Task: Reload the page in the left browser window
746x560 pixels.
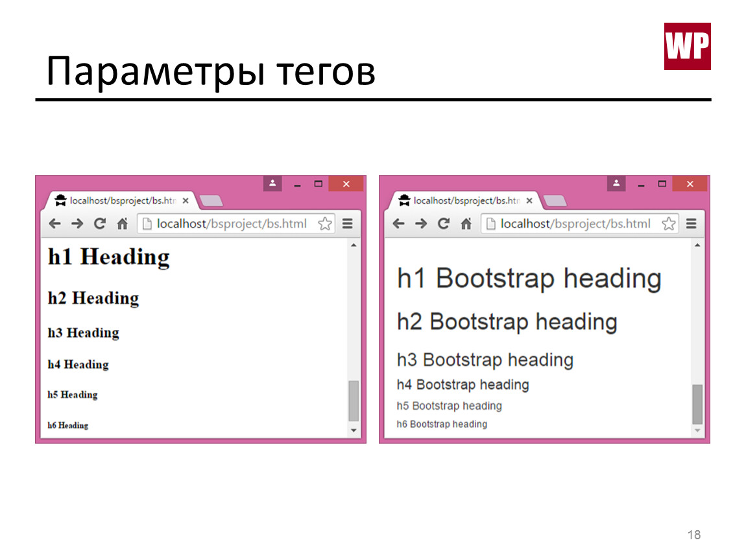Action: pos(99,224)
